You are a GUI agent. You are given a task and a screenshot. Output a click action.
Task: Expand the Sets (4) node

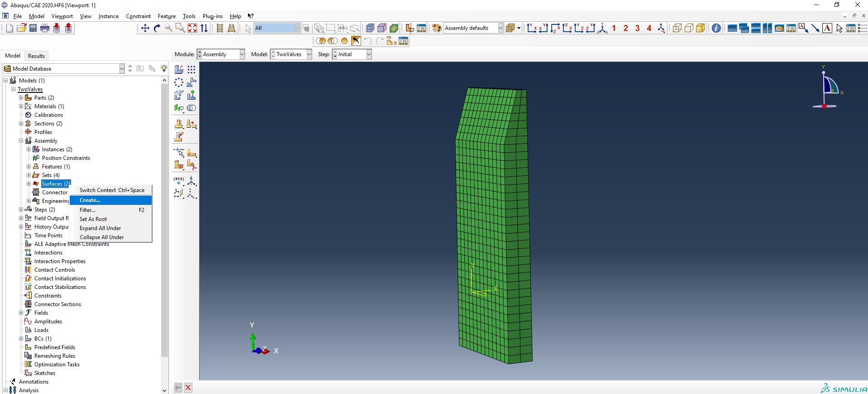(x=29, y=175)
